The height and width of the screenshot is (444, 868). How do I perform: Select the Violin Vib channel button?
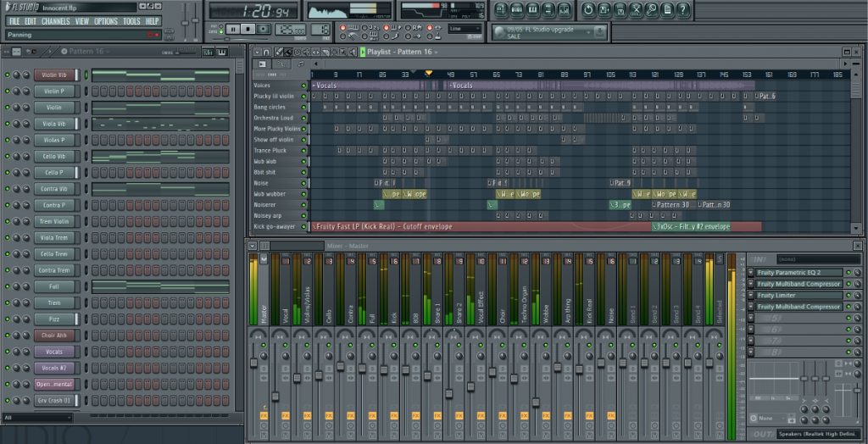coord(53,75)
